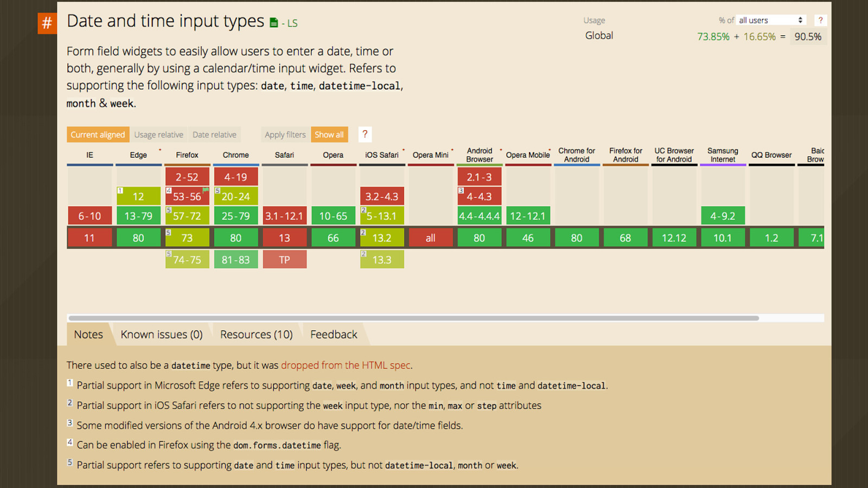The image size is (868, 488).
Task: Select Chrome 25-79 version cell
Action: [236, 216]
